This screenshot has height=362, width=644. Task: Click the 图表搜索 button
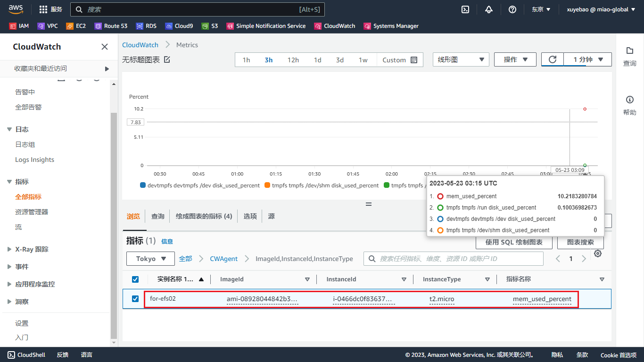pos(580,242)
